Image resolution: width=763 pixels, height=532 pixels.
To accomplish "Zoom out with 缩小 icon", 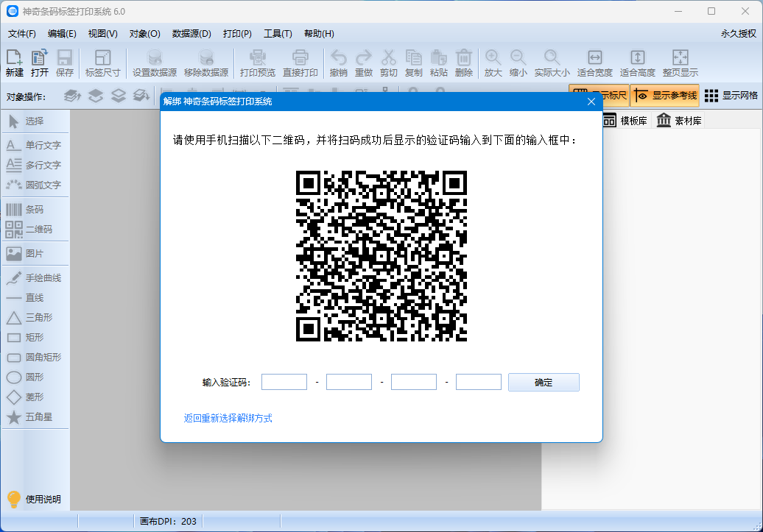I will [518, 63].
